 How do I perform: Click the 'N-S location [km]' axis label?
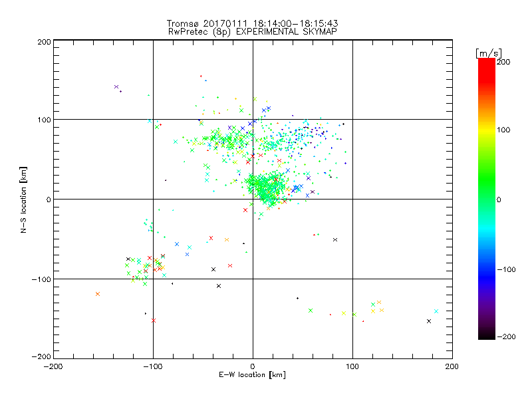click(x=23, y=200)
